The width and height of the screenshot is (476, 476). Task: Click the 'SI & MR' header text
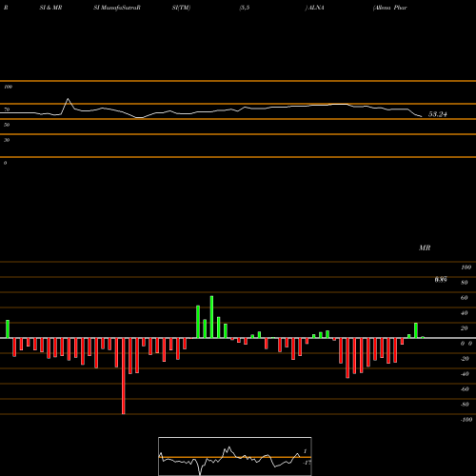[x=50, y=8]
